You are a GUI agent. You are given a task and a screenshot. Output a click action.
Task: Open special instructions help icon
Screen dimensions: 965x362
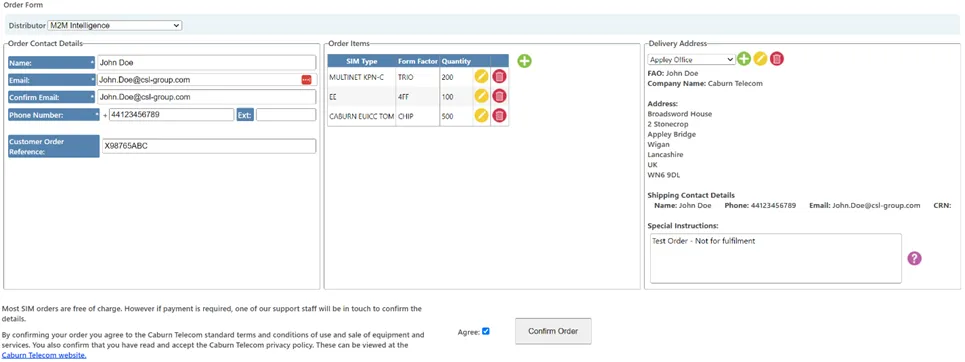pos(915,259)
